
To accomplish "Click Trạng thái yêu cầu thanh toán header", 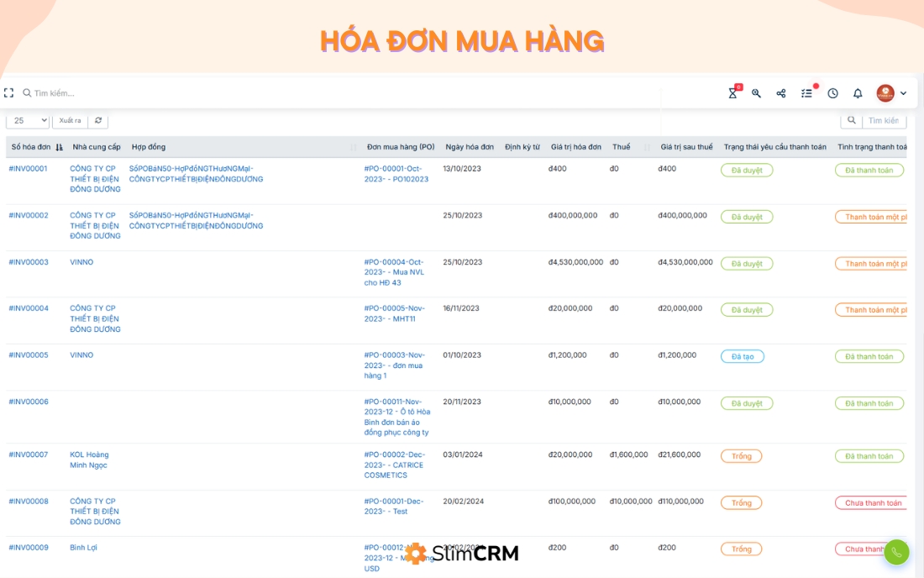I will point(775,147).
